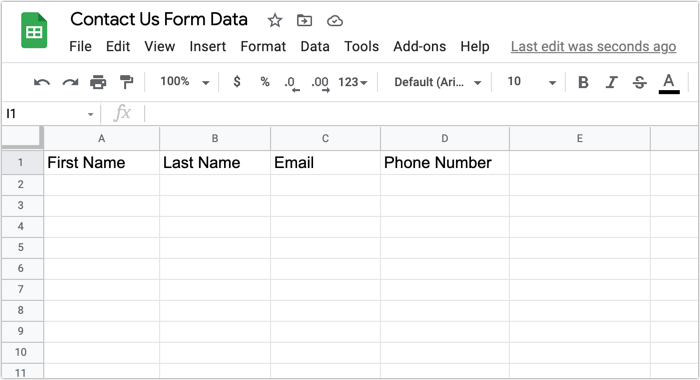Click the Redo arrow icon
Image resolution: width=700 pixels, height=380 pixels.
tap(70, 82)
